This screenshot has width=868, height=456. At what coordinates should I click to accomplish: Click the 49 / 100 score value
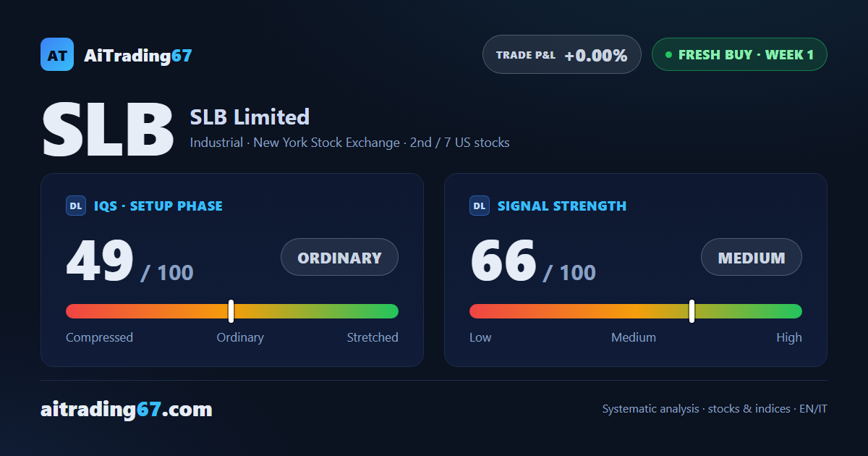(130, 261)
